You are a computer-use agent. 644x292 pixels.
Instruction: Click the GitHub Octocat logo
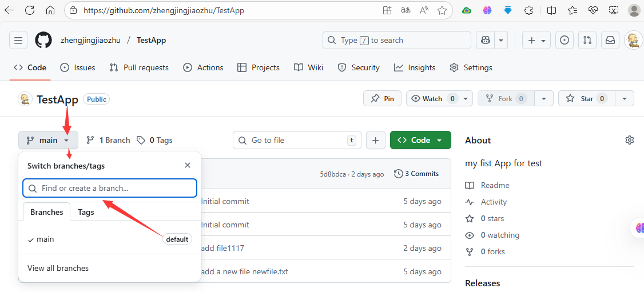point(43,40)
